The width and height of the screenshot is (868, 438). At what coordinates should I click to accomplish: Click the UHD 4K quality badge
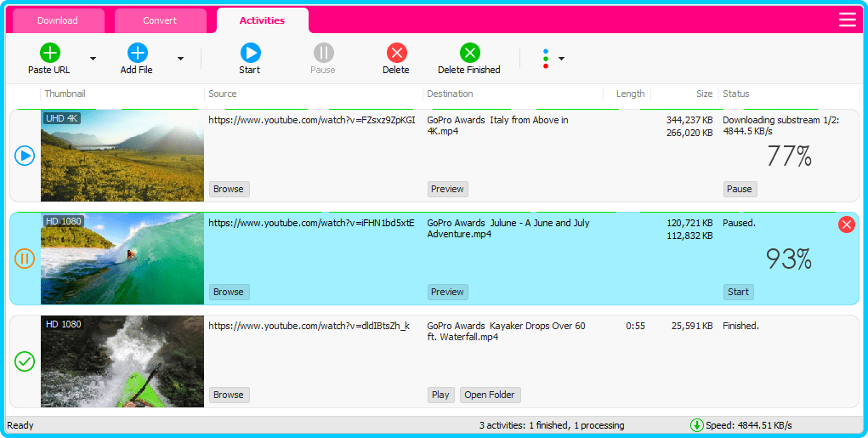(62, 118)
